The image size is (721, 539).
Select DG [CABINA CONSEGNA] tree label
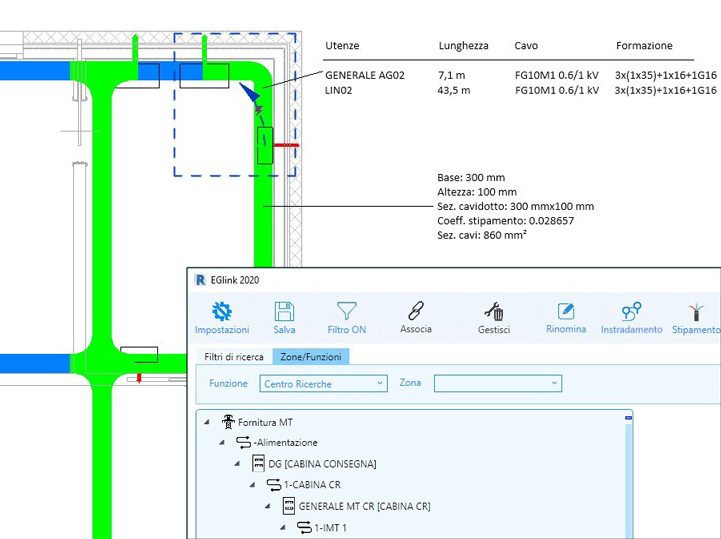322,464
